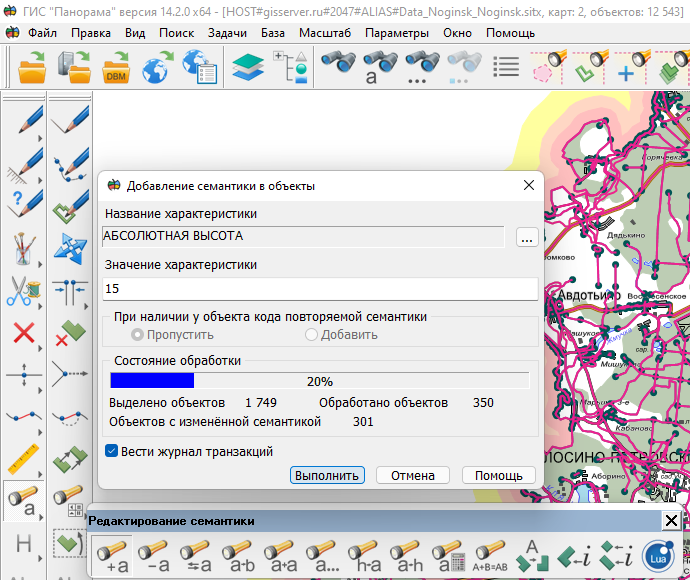Select the scissors and thread tool
693x580 pixels.
point(23,290)
